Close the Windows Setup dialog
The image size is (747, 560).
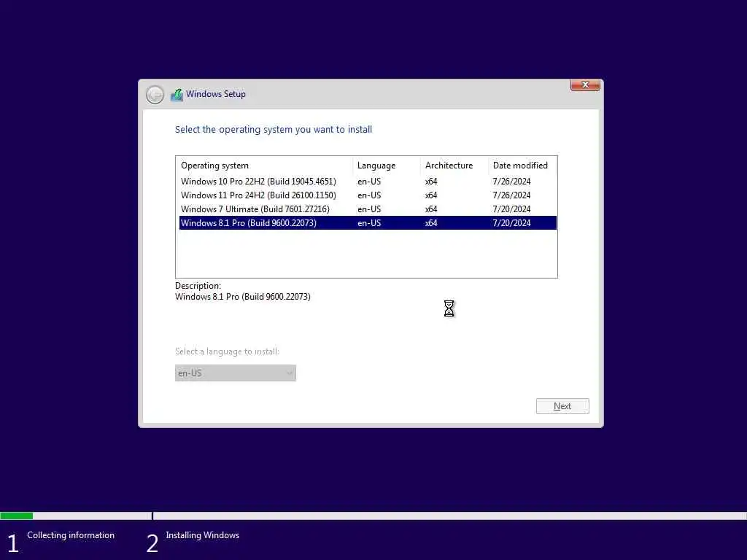pyautogui.click(x=585, y=85)
